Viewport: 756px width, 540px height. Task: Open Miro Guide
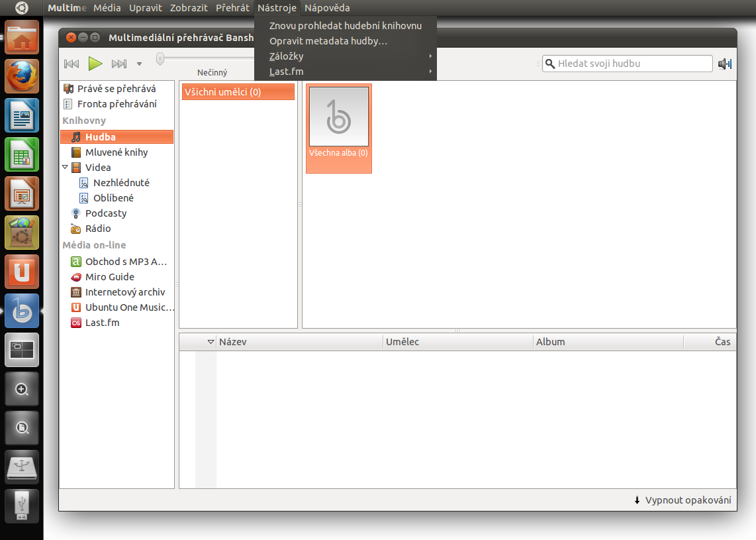(109, 277)
